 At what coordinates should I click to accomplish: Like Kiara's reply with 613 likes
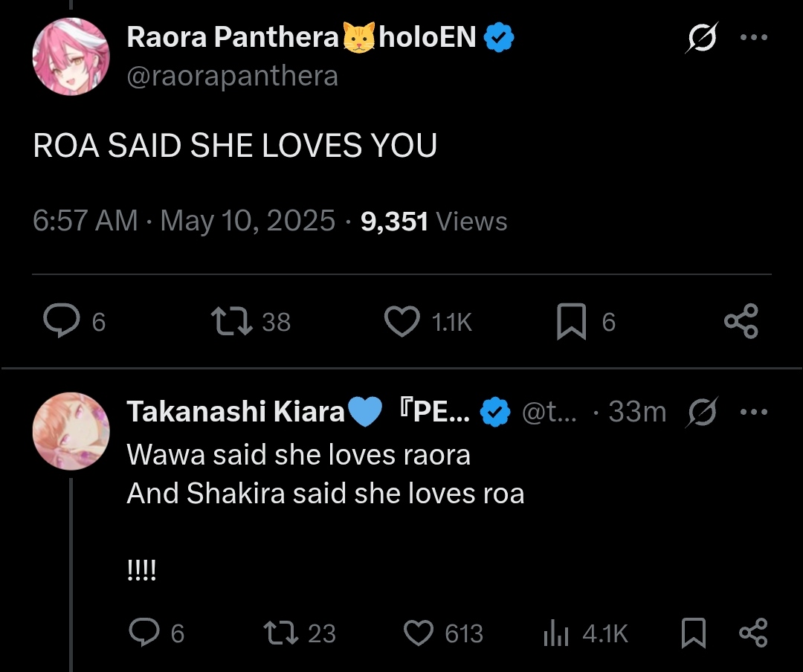tap(419, 633)
